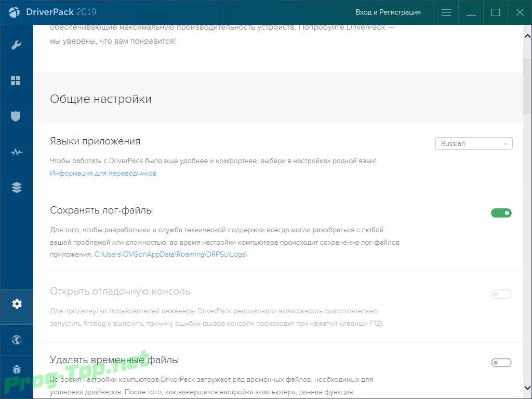The width and height of the screenshot is (532, 399).
Task: Click the bug report icon in sidebar
Action: pyautogui.click(x=16, y=369)
